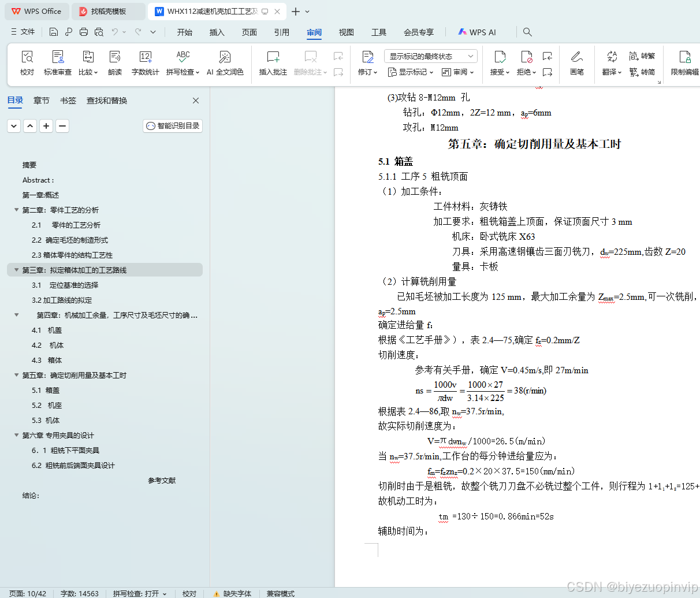
Task: Jump to 3.2 加工路线的拟定 outline entry
Action: click(62, 300)
